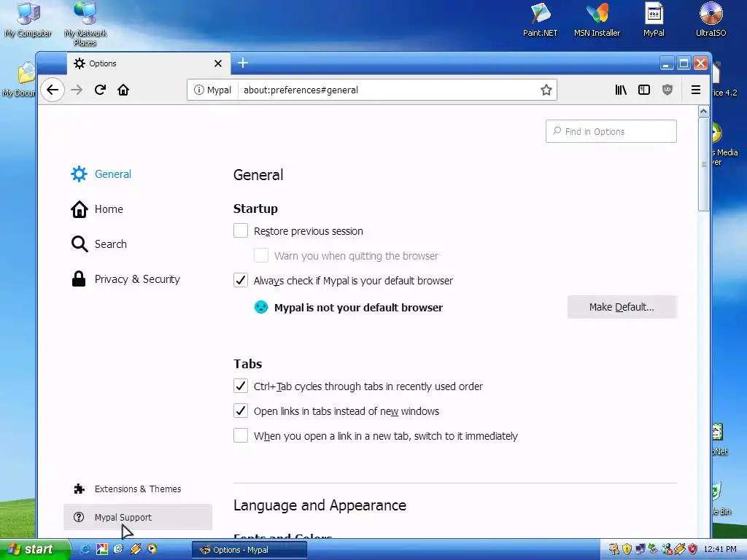Open a new tab with plus

click(243, 63)
